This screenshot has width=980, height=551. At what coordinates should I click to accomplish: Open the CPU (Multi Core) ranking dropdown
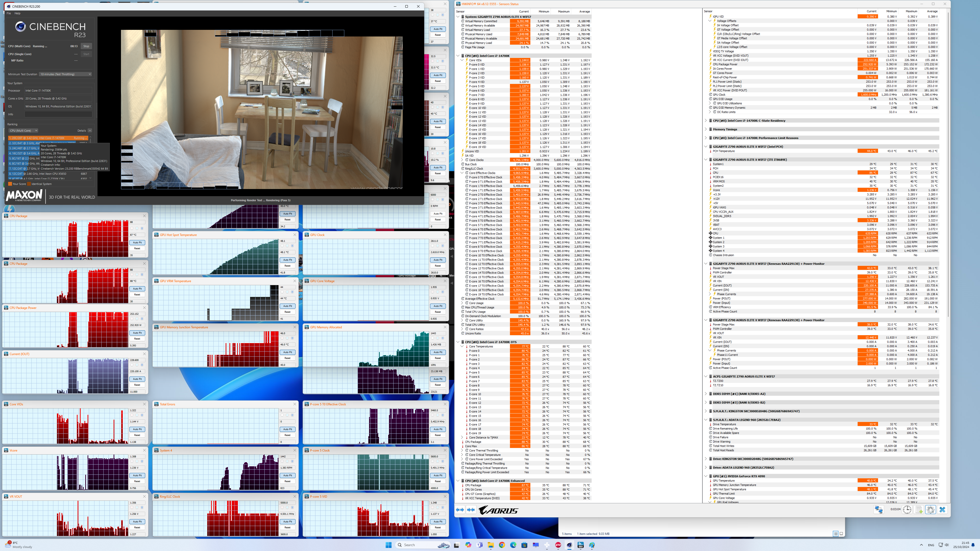pyautogui.click(x=23, y=130)
